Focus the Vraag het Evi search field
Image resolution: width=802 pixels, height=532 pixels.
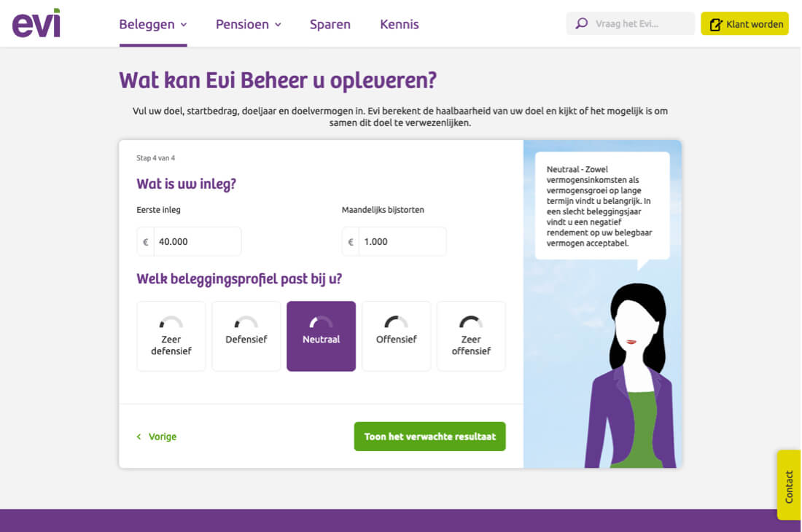point(631,23)
